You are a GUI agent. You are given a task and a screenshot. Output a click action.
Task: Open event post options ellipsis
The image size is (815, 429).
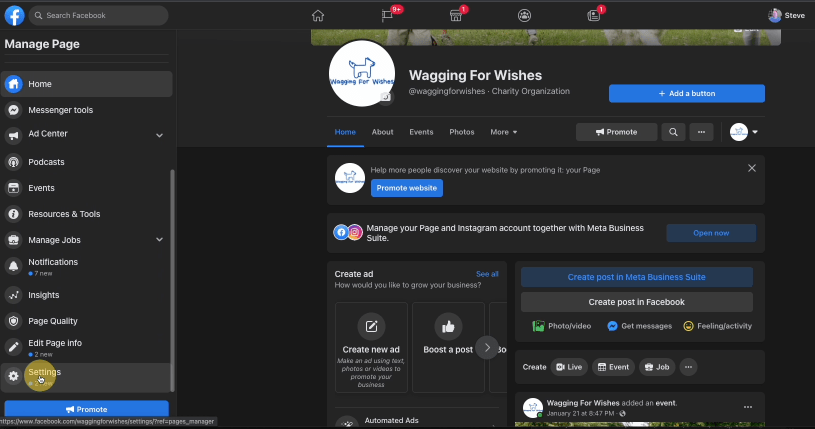pyautogui.click(x=747, y=407)
